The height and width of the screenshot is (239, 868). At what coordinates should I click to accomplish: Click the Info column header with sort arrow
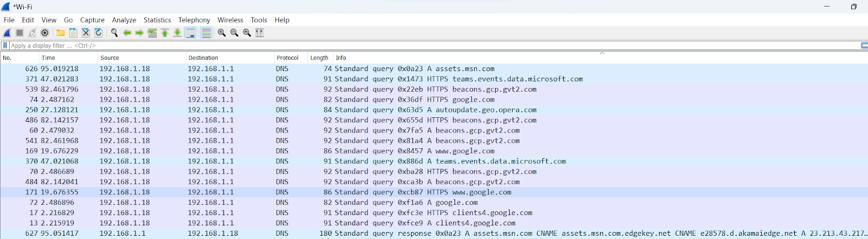(601, 58)
